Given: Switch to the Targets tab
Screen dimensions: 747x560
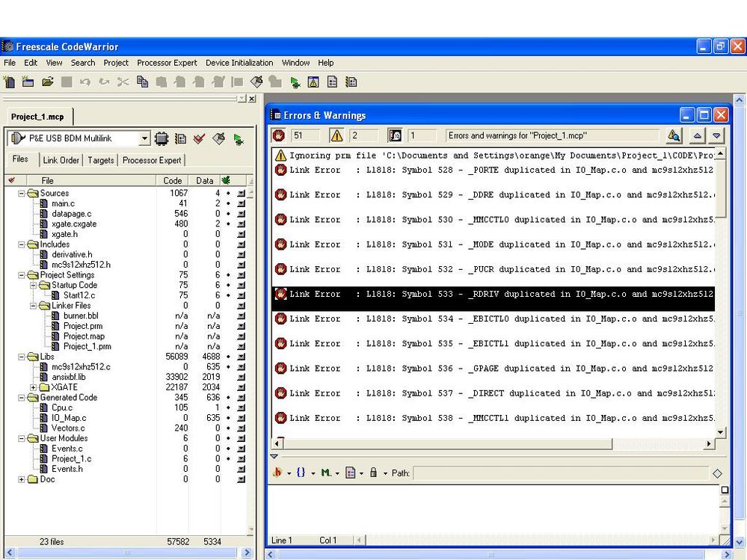Looking at the screenshot, I should 100,161.
